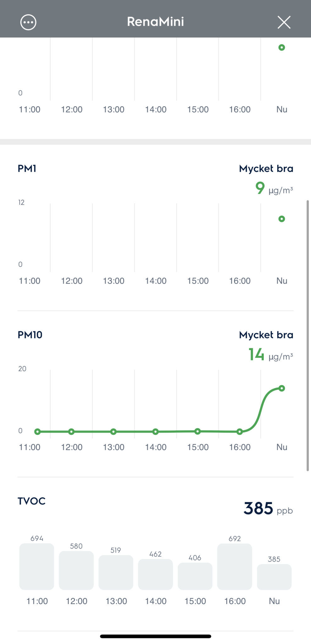This screenshot has width=311, height=644.
Task: Tap the top chart's green 'Nu' data point
Action: click(x=282, y=47)
